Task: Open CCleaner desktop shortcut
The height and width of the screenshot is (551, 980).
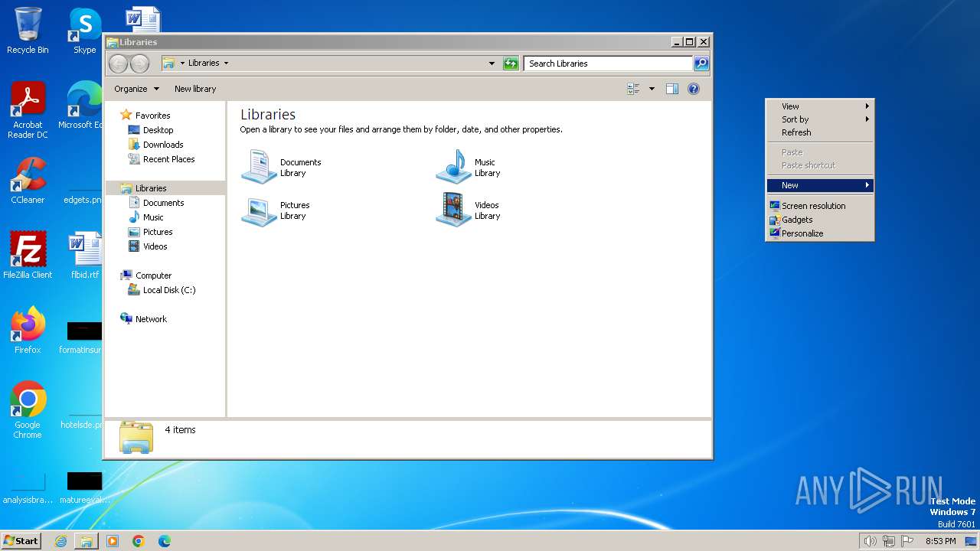Action: 28,181
